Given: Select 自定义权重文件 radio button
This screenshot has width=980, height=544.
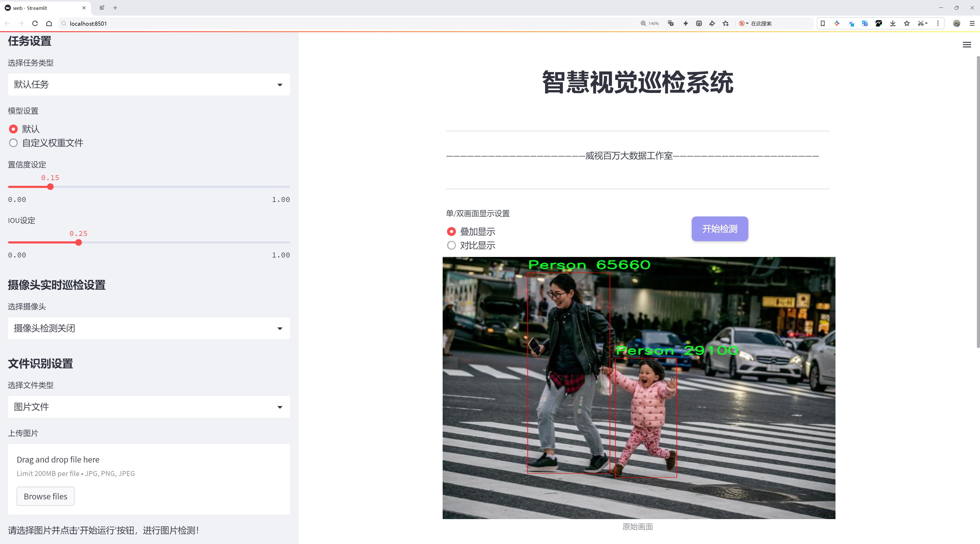Looking at the screenshot, I should point(13,143).
